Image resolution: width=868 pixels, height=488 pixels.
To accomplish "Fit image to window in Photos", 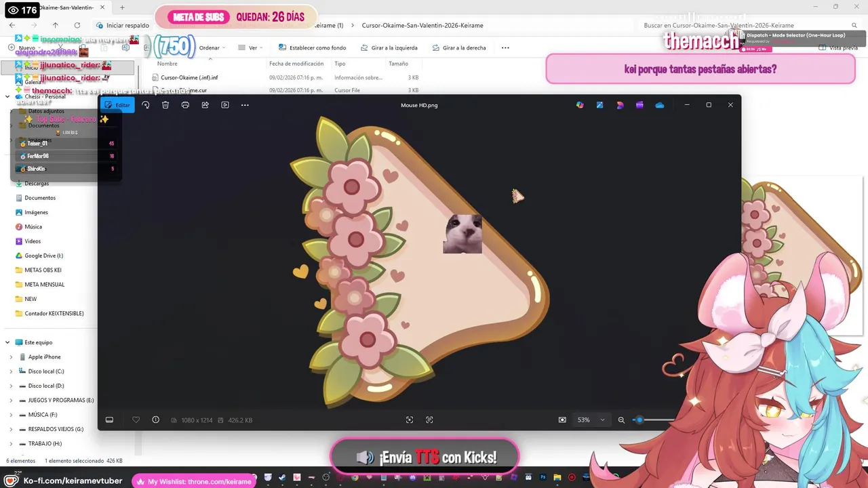I will [410, 420].
